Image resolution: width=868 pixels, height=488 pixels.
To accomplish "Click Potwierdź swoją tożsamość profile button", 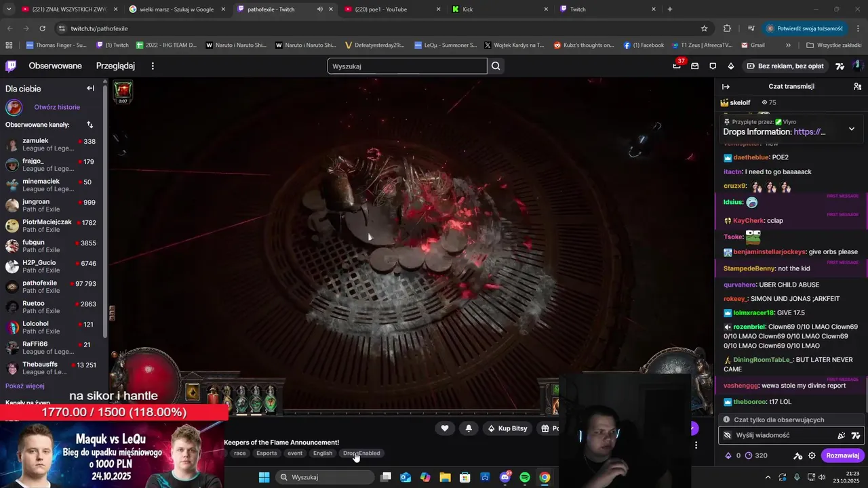I will [804, 28].
